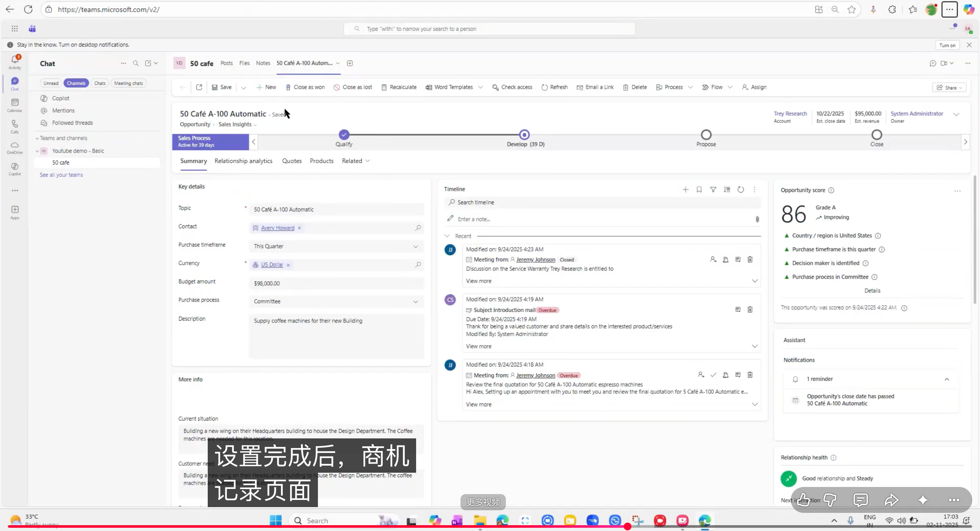Refresh the timeline
Viewport: 980px width, 531px height.
pyautogui.click(x=740, y=189)
